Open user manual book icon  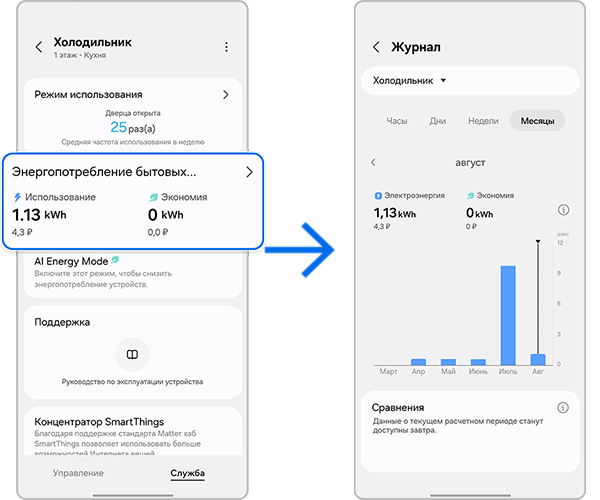click(x=131, y=354)
